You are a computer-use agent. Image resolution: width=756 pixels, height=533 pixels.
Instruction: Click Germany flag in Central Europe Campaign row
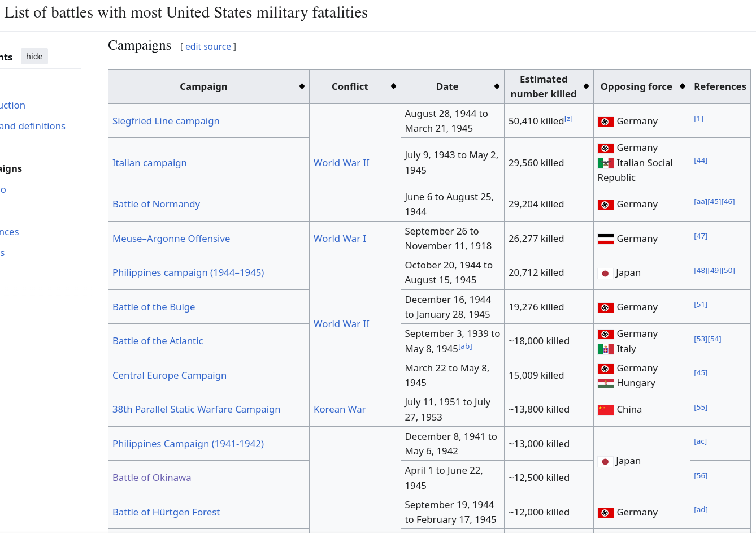tap(606, 369)
